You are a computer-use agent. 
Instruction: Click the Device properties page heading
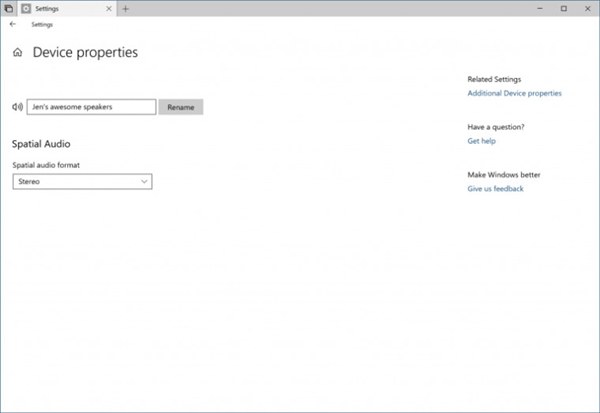85,52
